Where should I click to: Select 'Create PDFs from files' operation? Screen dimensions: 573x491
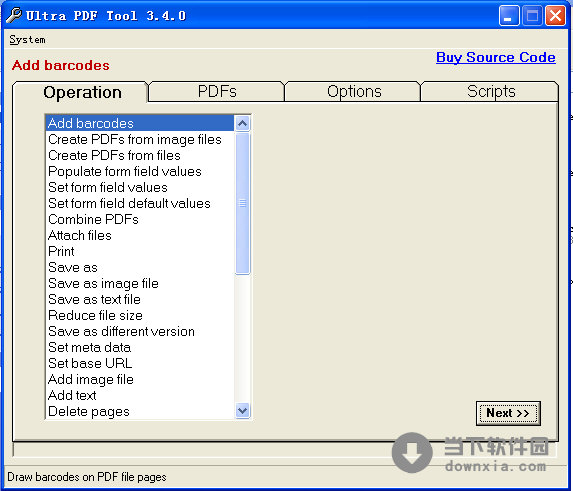tap(140, 155)
